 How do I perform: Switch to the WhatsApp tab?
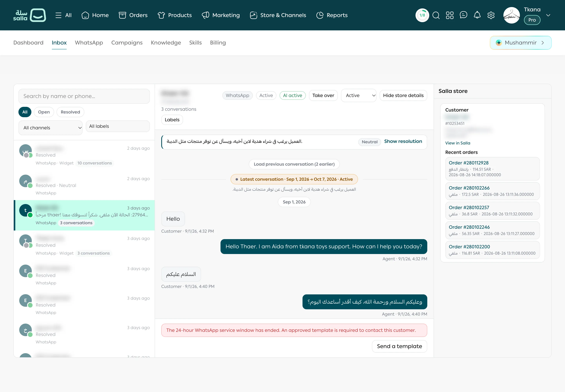click(x=89, y=43)
